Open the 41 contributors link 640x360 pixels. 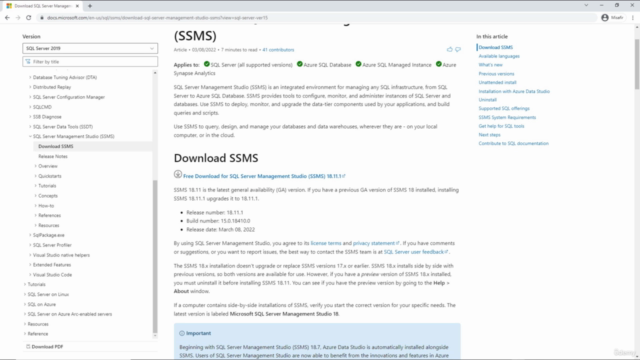pyautogui.click(x=278, y=50)
